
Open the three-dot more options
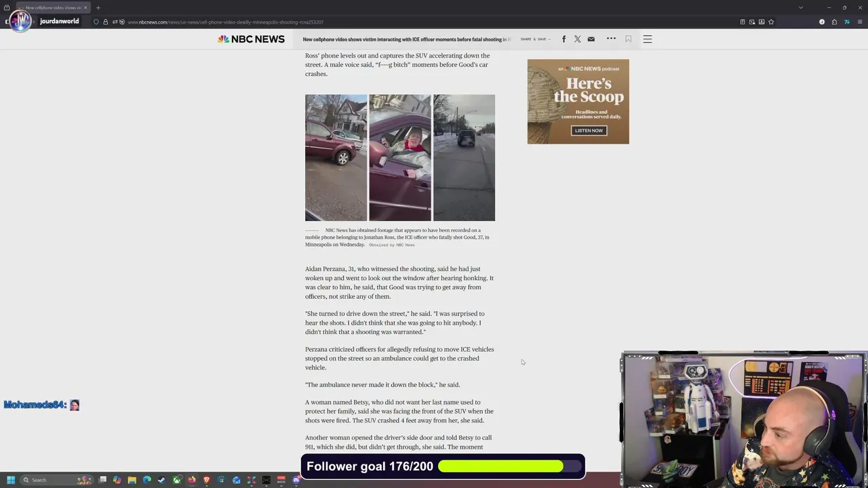coord(611,39)
